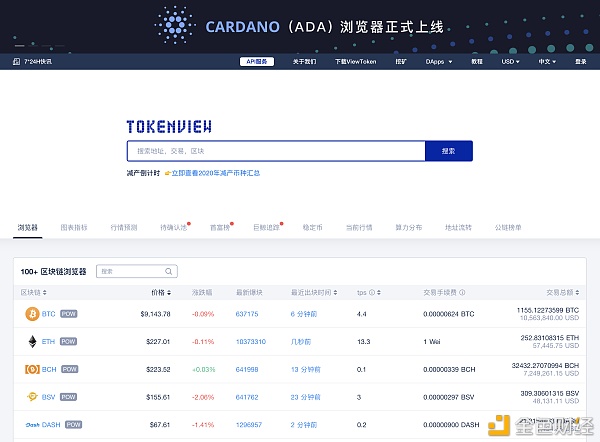This screenshot has height=442, width=600.
Task: Sort by 最近出块时间 column
Action: pyautogui.click(x=336, y=292)
